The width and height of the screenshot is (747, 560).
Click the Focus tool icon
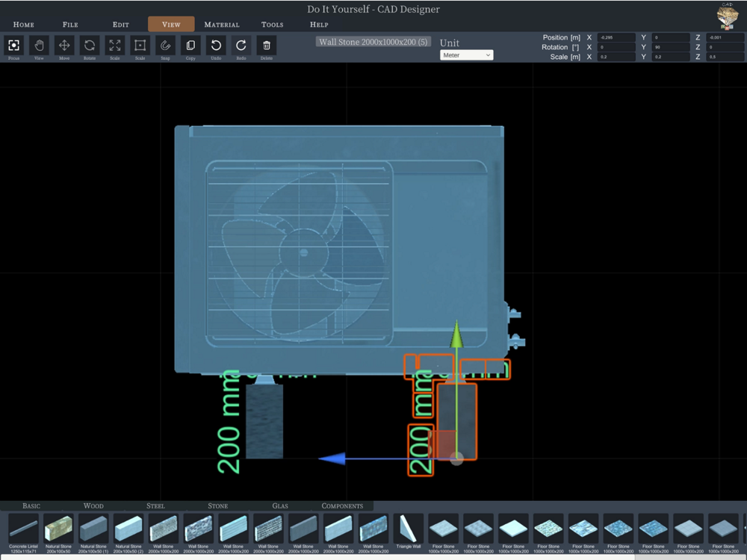point(13,46)
